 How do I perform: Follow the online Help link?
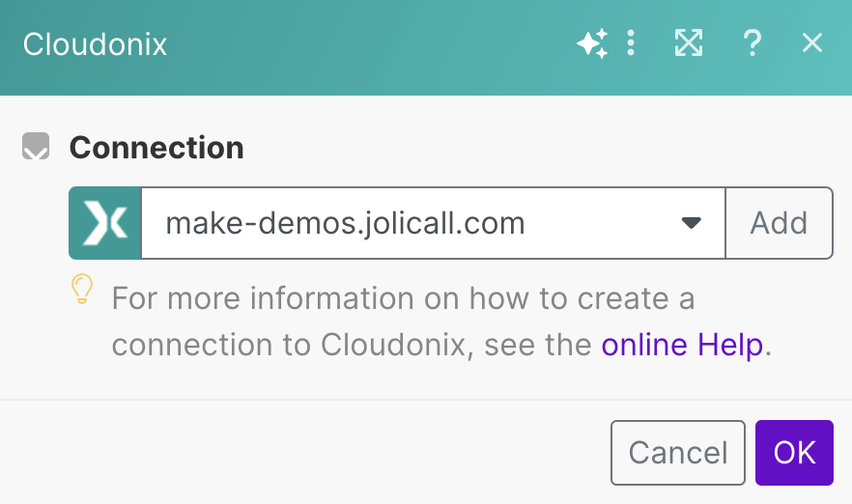coord(682,345)
